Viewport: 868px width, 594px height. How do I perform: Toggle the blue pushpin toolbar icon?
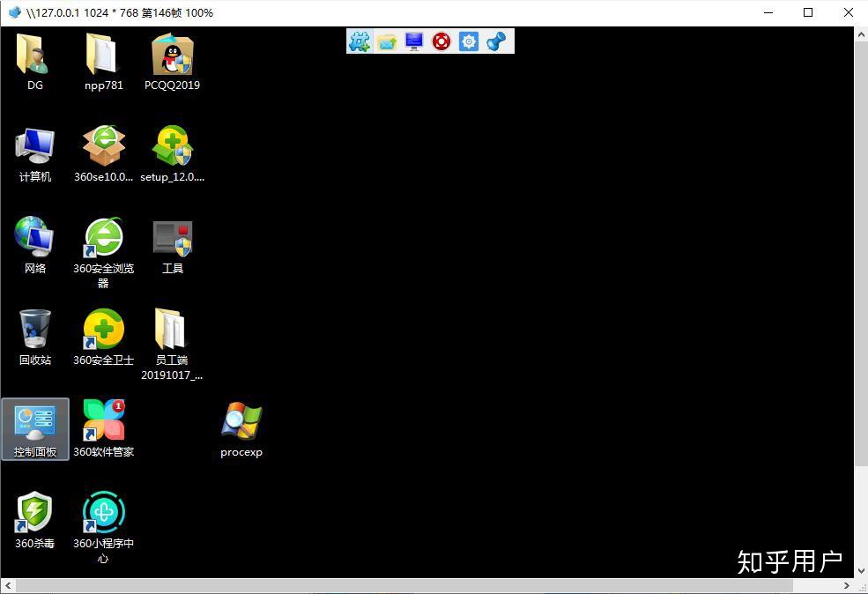coord(496,41)
